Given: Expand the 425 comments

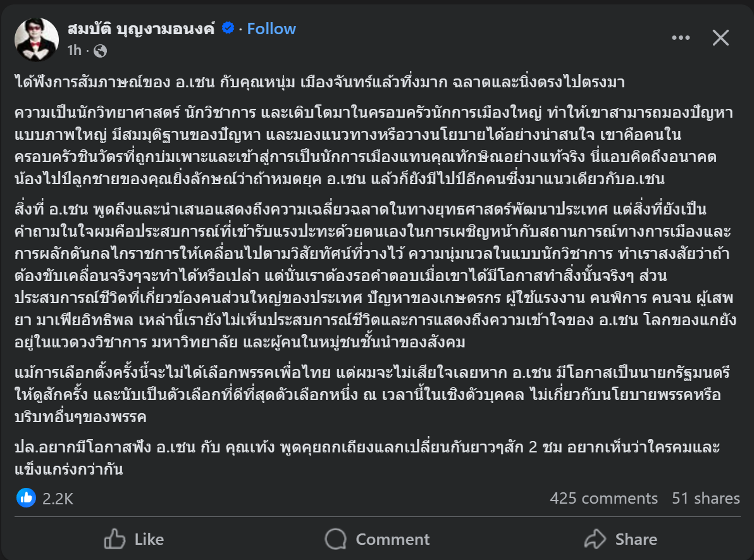Looking at the screenshot, I should point(603,498).
